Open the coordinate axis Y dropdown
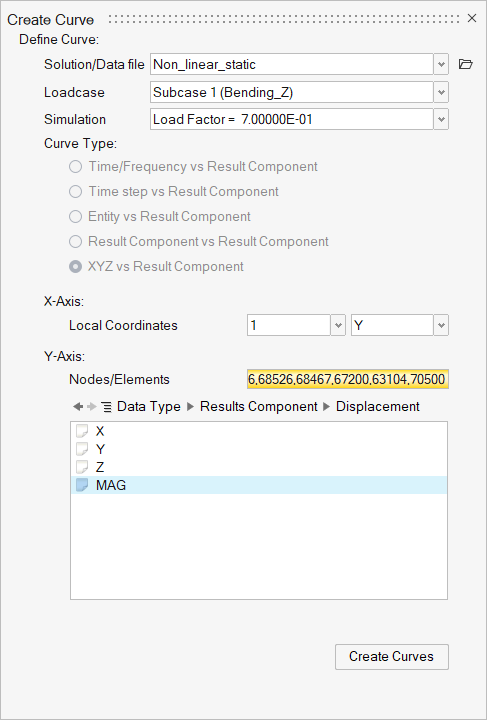Viewport: 487px width, 720px height. tap(441, 325)
